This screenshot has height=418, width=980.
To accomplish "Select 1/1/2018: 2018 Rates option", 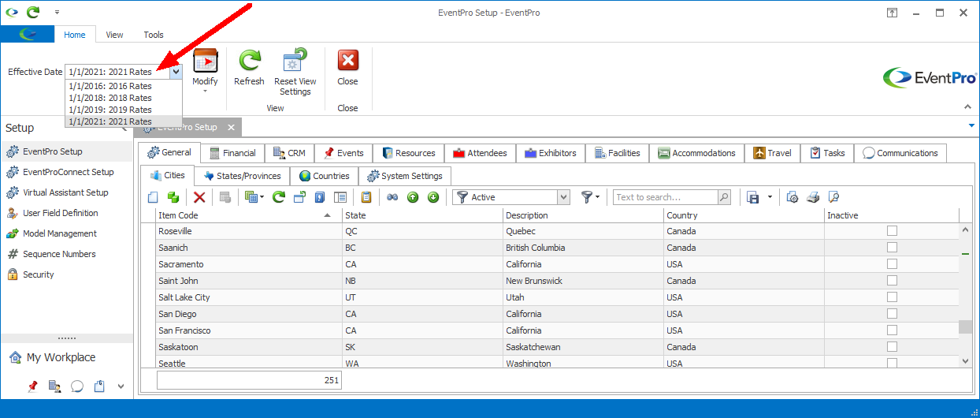I will [x=124, y=98].
